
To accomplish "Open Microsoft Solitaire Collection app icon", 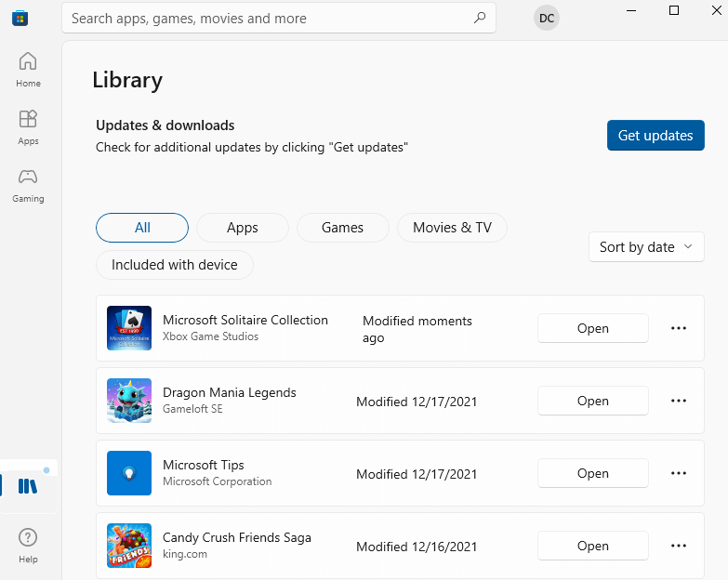I will tap(129, 328).
